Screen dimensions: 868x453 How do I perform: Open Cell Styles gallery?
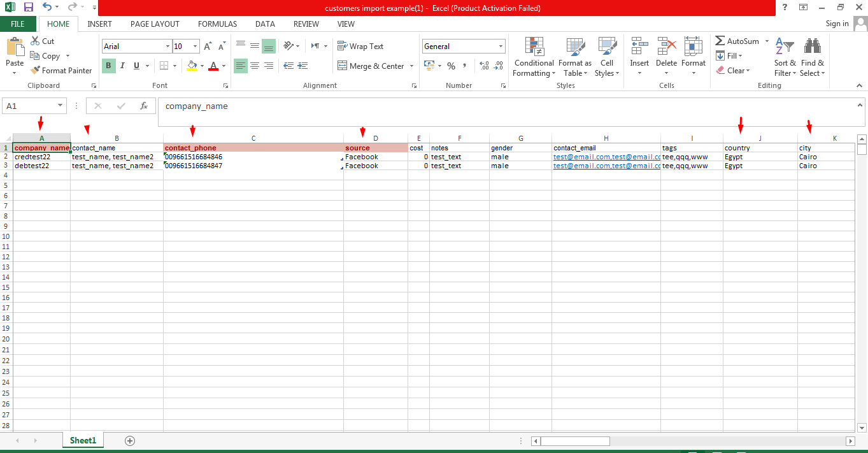(607, 57)
